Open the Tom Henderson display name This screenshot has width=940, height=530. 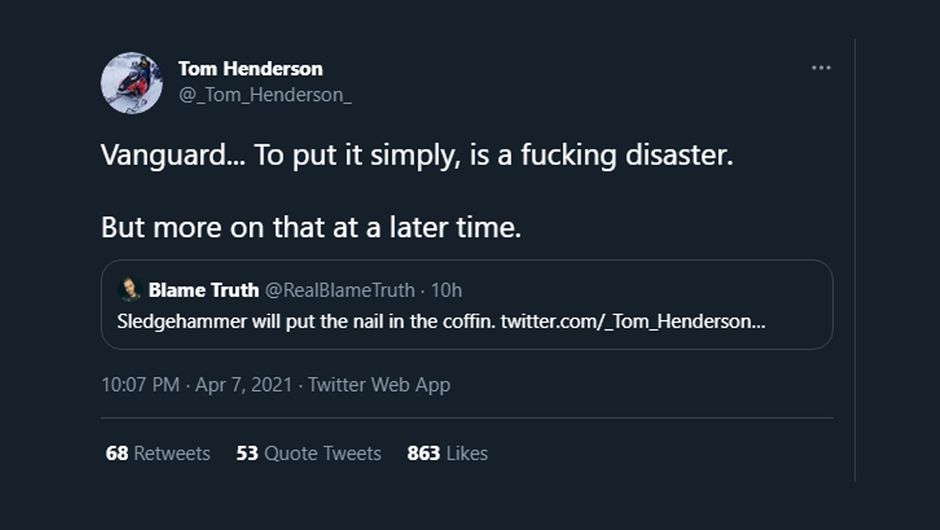250,69
